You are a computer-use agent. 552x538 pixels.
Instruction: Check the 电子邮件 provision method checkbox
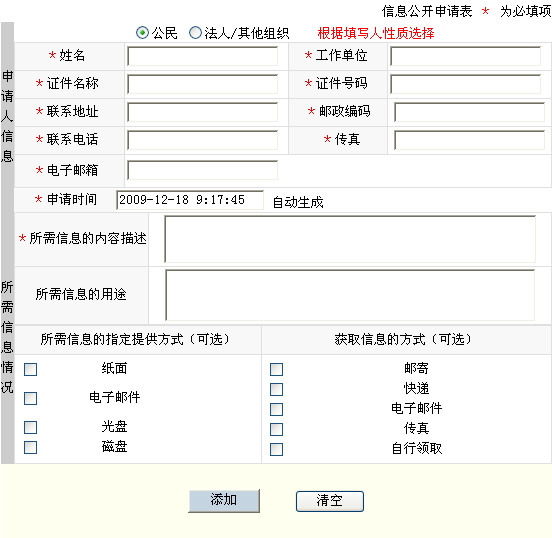[x=30, y=398]
